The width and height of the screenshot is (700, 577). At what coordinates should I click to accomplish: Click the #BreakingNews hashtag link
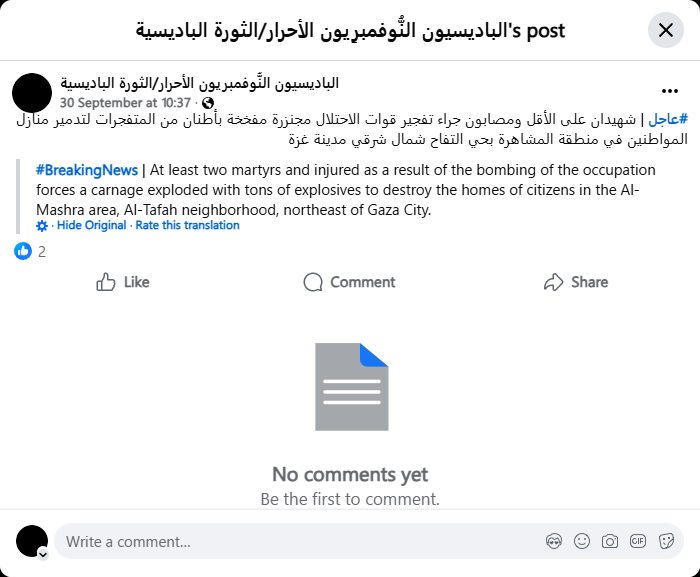click(87, 170)
